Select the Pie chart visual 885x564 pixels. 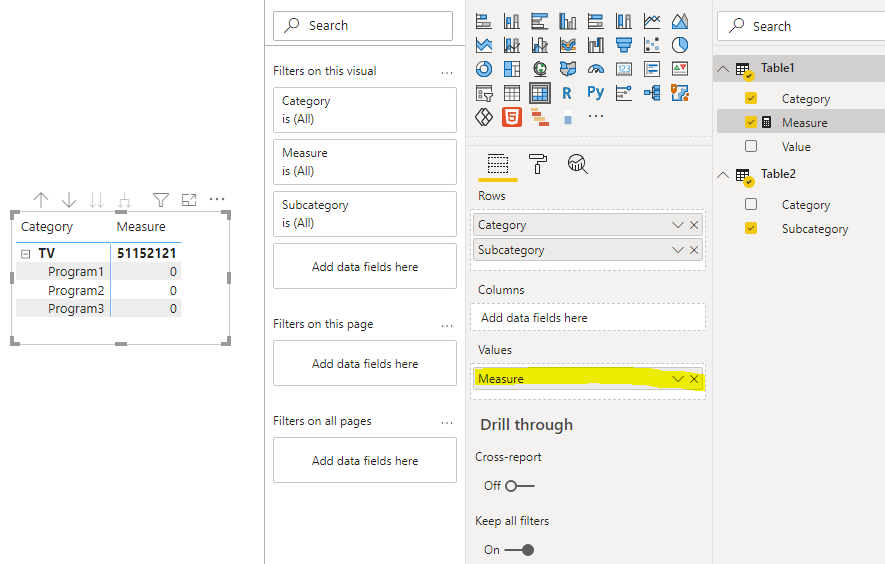[x=680, y=45]
